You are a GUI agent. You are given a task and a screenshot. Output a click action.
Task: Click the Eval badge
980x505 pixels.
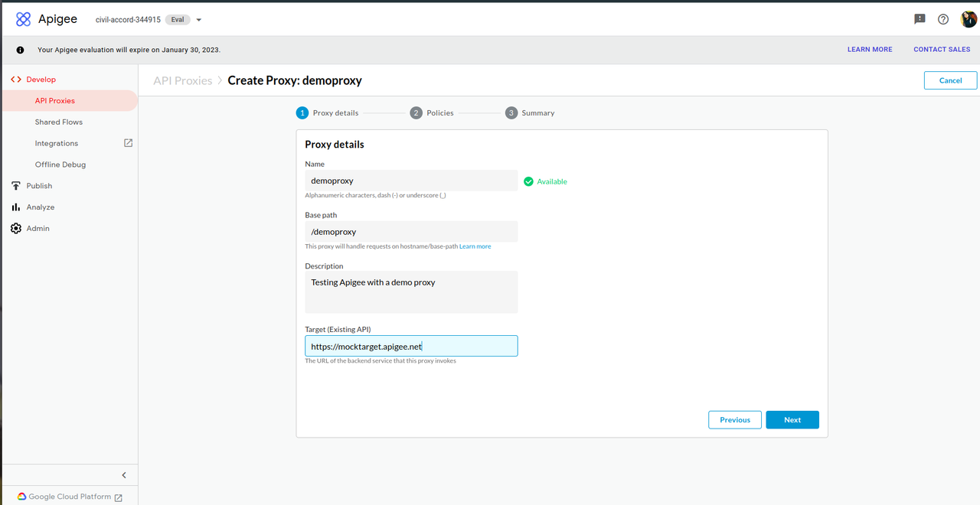178,20
